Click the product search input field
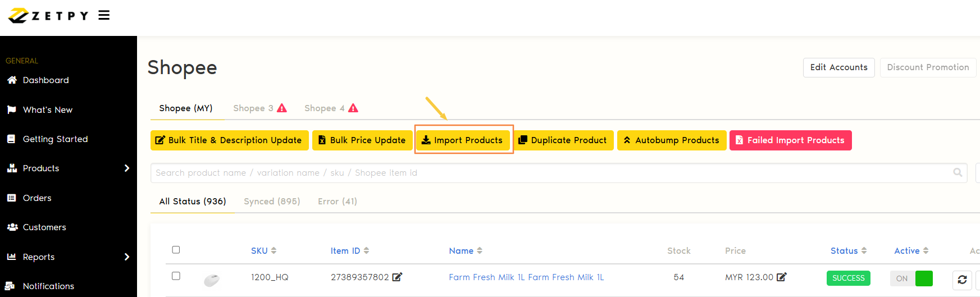This screenshot has width=980, height=297. (550, 173)
